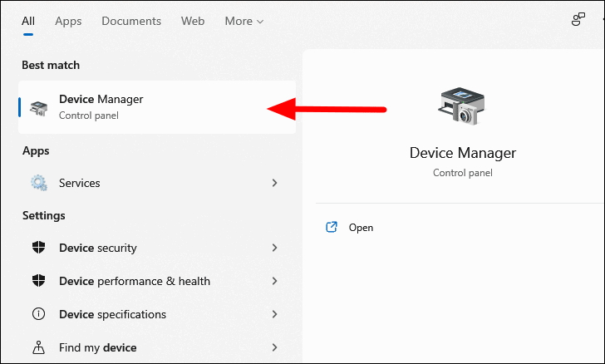Click the Best match heading
Image resolution: width=605 pixels, height=364 pixels.
tap(51, 65)
